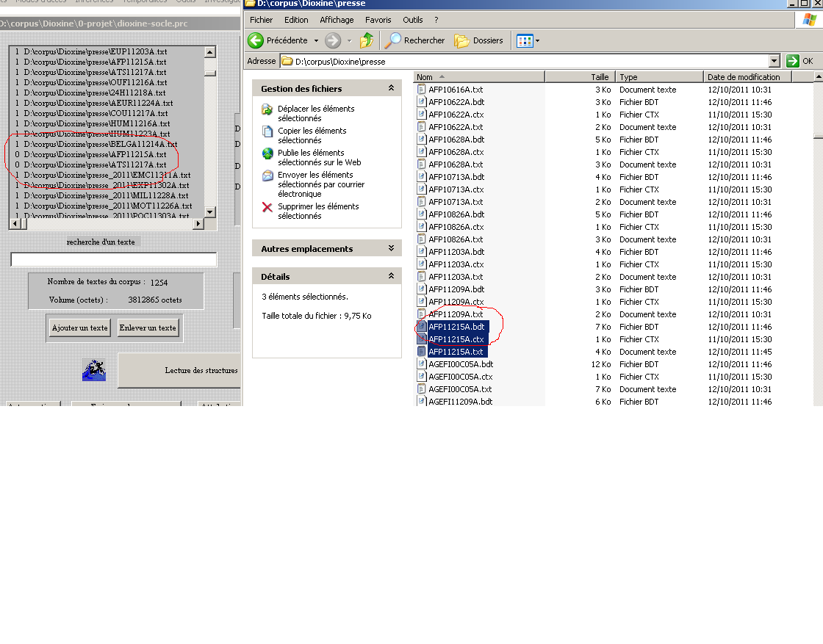The height and width of the screenshot is (644, 823).
Task: Sort files by the Nom column header
Action: click(479, 77)
